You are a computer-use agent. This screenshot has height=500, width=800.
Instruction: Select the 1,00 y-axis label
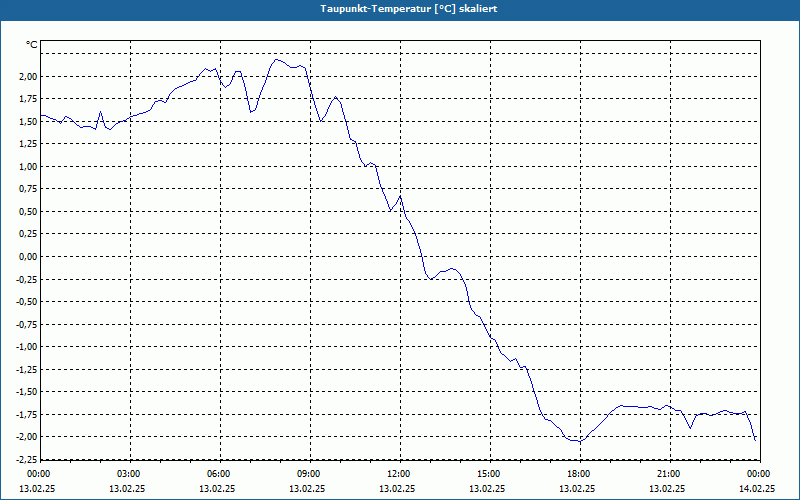point(29,166)
